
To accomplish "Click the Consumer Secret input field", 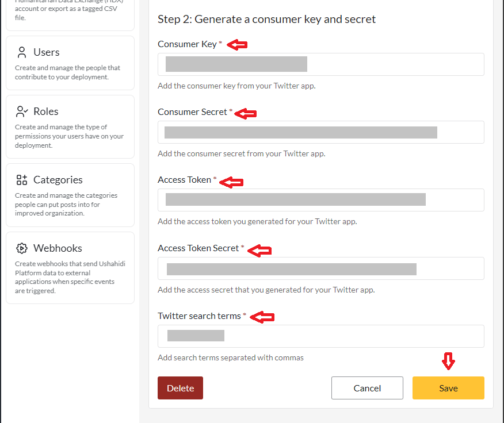I will coord(320,132).
